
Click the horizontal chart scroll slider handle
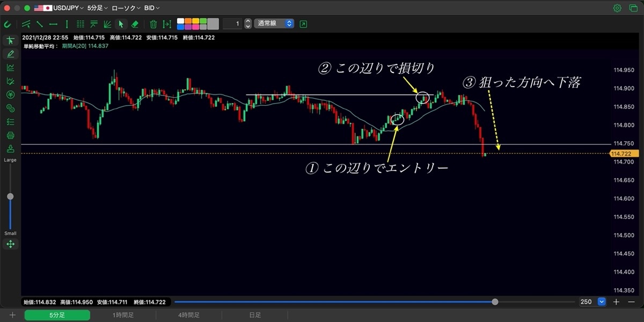point(495,302)
